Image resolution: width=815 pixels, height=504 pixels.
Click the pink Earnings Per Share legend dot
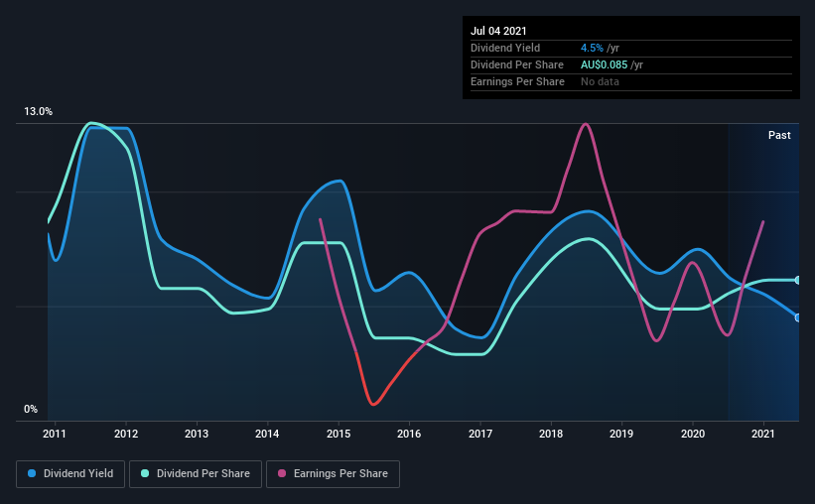point(282,473)
